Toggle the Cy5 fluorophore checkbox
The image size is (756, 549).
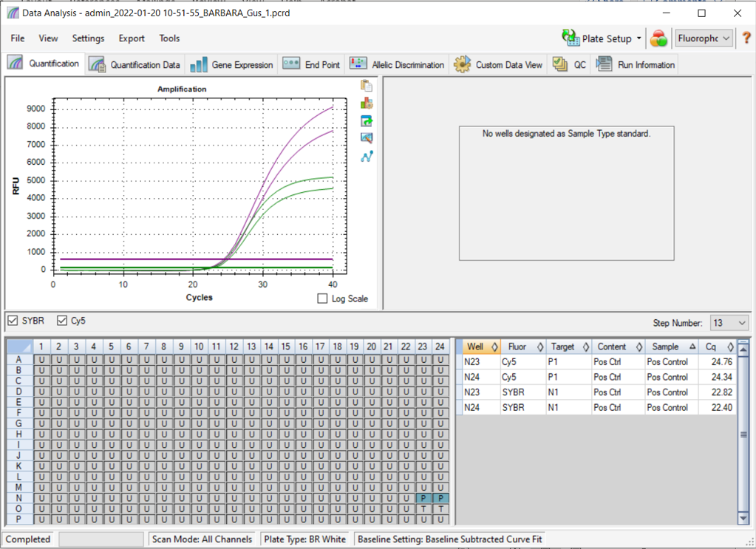[62, 321]
